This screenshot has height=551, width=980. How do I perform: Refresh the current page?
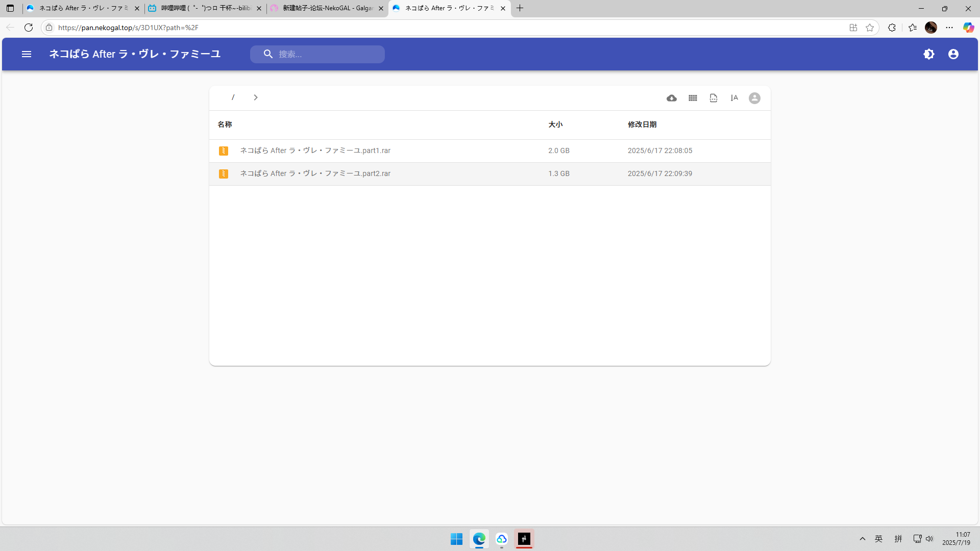pos(29,28)
